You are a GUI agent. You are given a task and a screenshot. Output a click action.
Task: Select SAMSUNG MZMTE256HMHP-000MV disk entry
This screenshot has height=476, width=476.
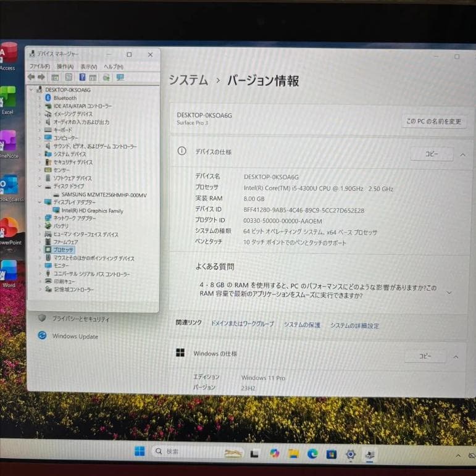(x=104, y=194)
